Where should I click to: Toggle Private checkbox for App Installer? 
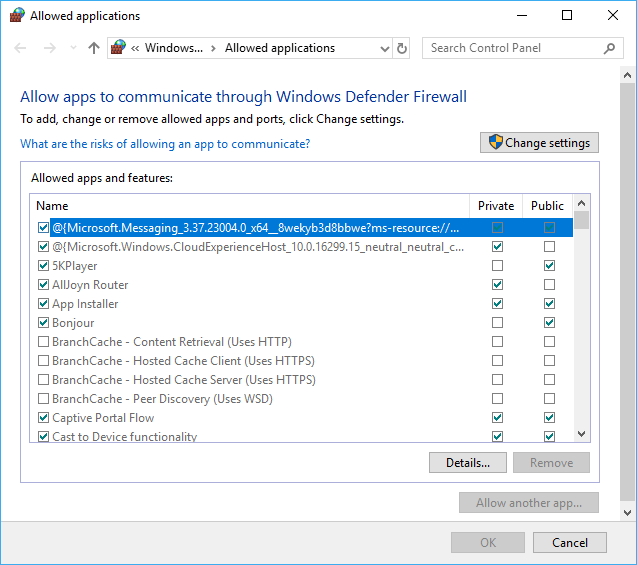[497, 303]
